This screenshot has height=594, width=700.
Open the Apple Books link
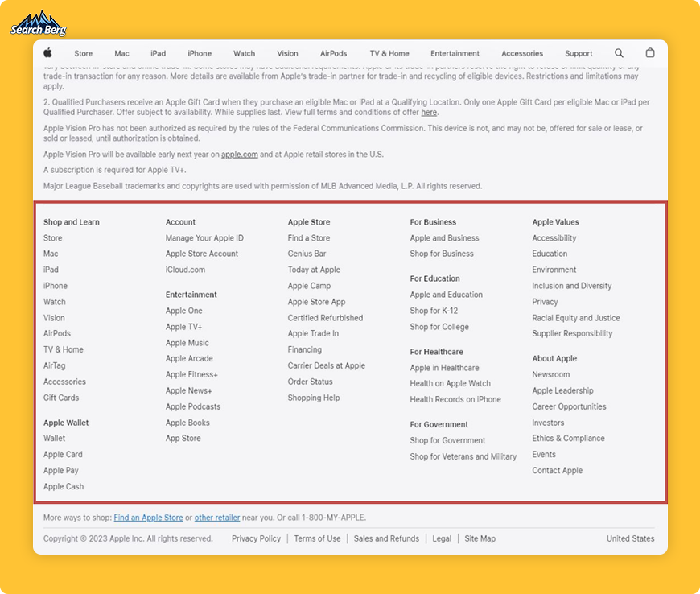[187, 423]
